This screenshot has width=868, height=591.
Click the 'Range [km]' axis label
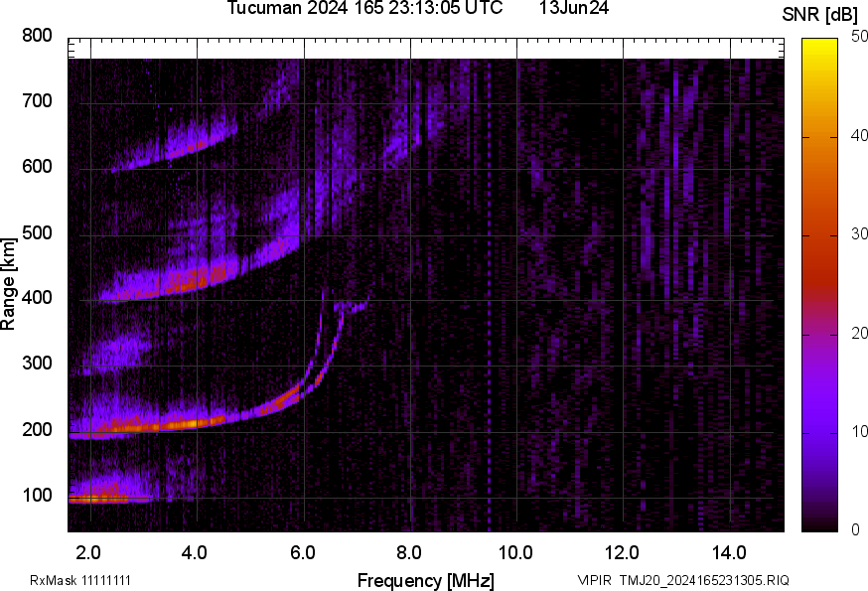[8, 284]
